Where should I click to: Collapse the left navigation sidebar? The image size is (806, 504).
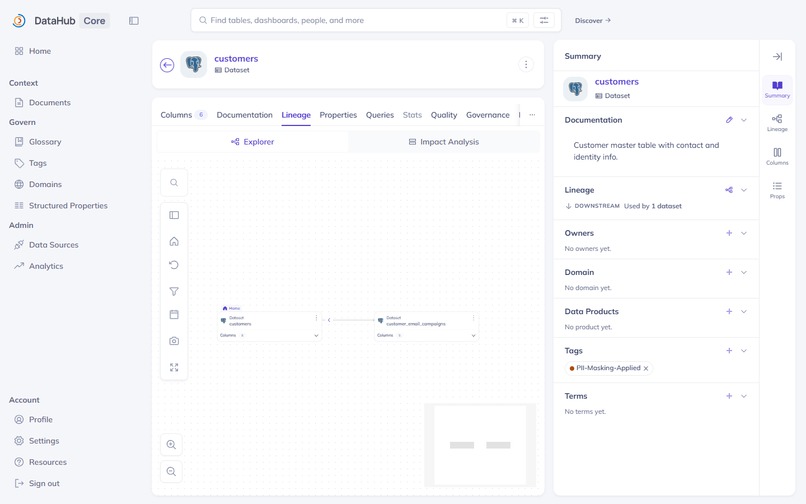[x=134, y=21]
